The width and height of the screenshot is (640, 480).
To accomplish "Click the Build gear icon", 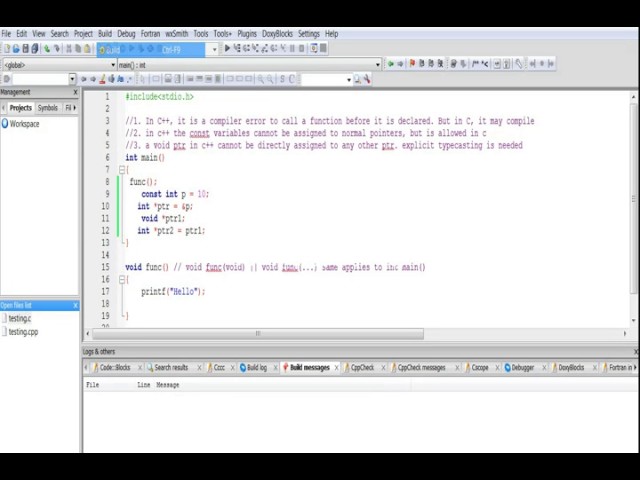I will (102, 50).
